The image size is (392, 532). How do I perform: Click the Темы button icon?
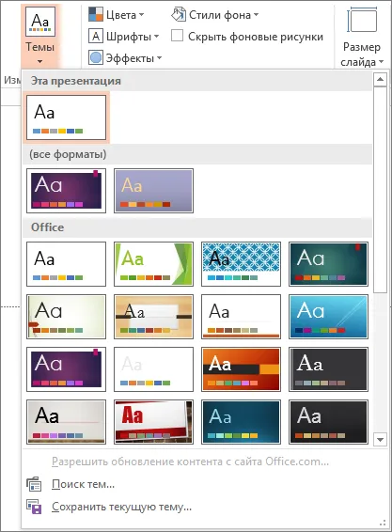pos(40,22)
